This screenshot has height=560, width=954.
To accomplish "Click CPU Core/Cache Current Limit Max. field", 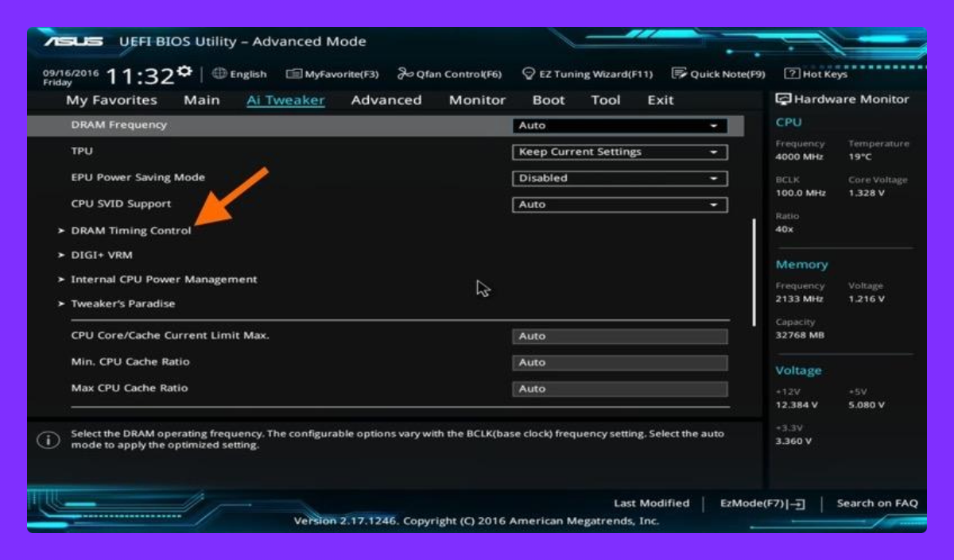I will coord(620,336).
